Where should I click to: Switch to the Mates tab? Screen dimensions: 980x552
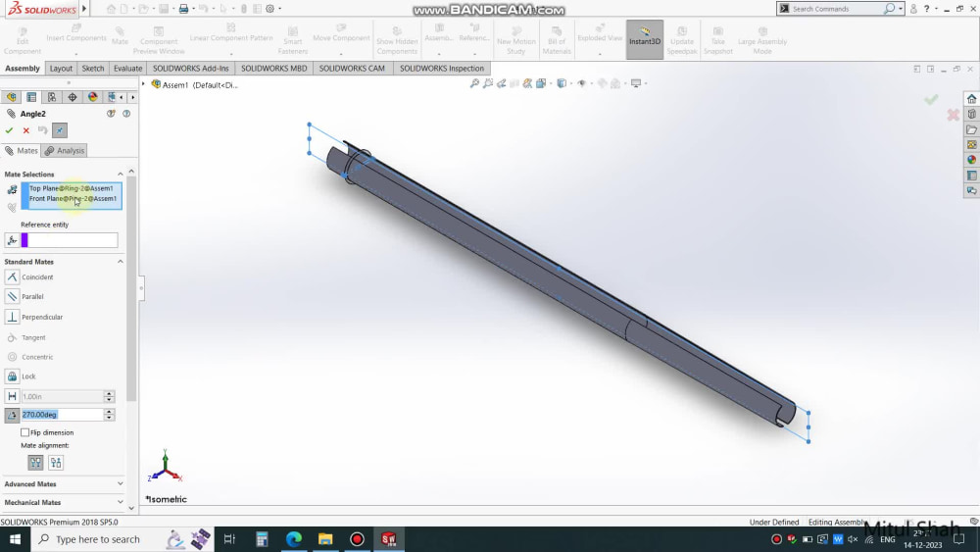point(22,151)
